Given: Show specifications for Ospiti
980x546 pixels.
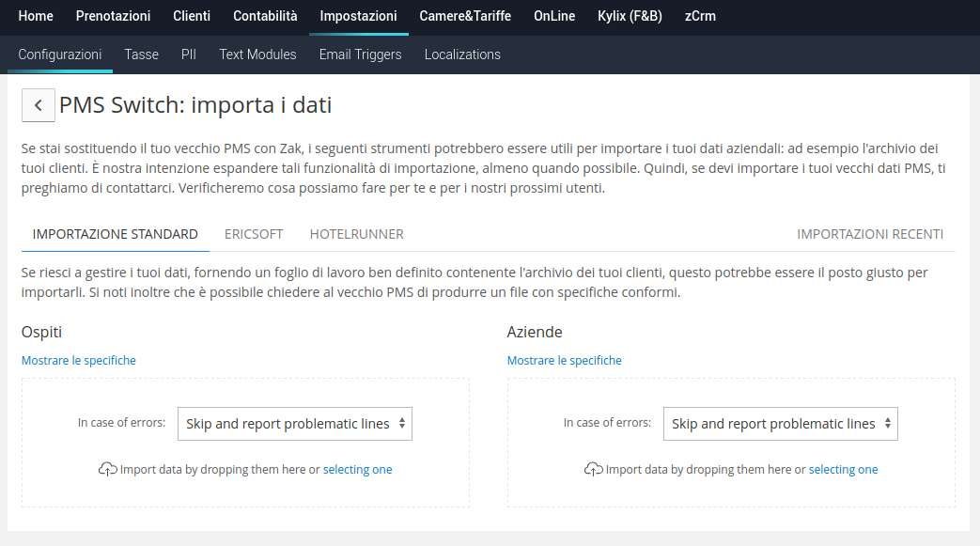Looking at the screenshot, I should pos(79,360).
